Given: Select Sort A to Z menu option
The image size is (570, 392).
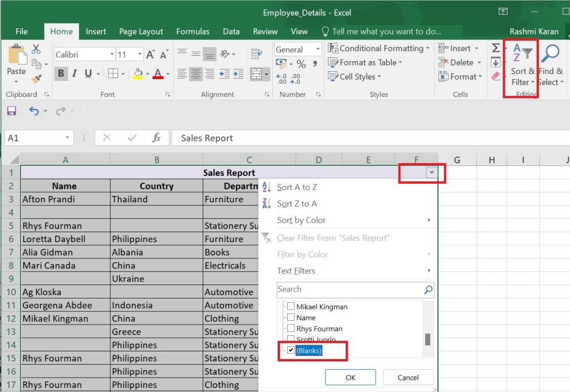Looking at the screenshot, I should point(297,188).
